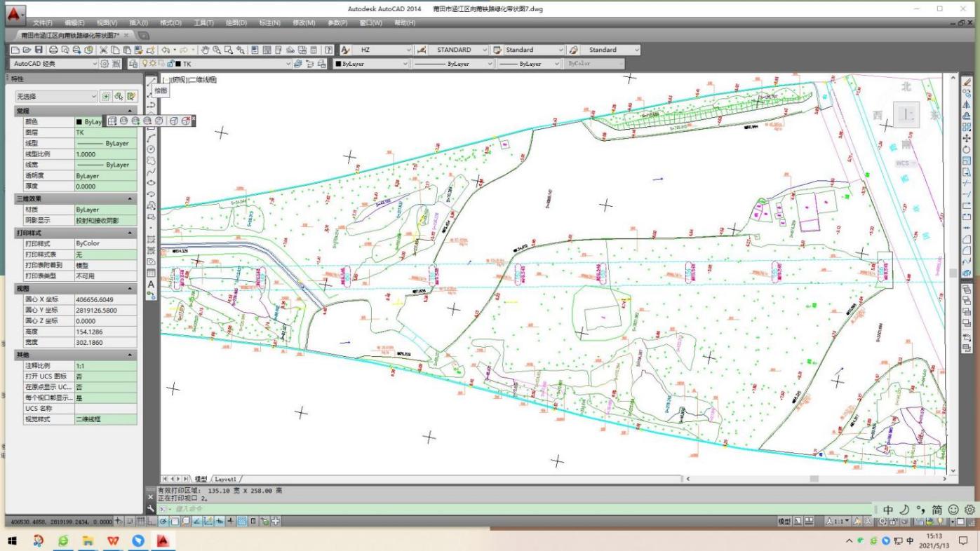Screen dimensions: 980x551
Task: Click the Plot (printer) icon
Action: [x=53, y=50]
